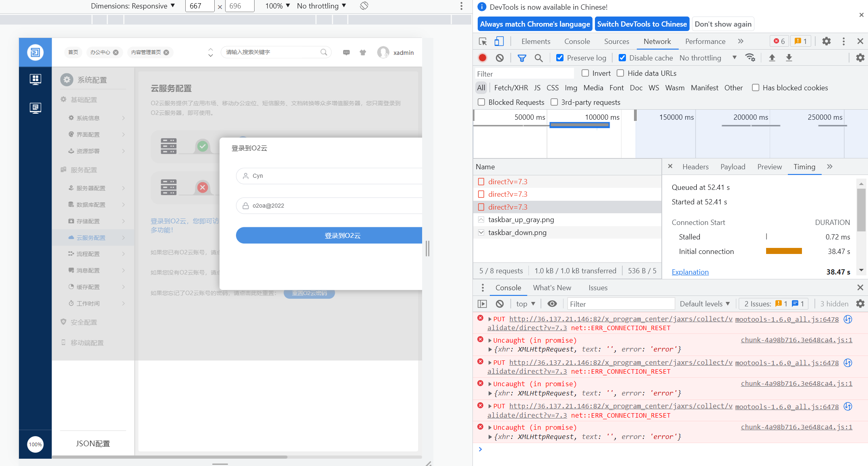Click the Network filter input field

point(524,74)
